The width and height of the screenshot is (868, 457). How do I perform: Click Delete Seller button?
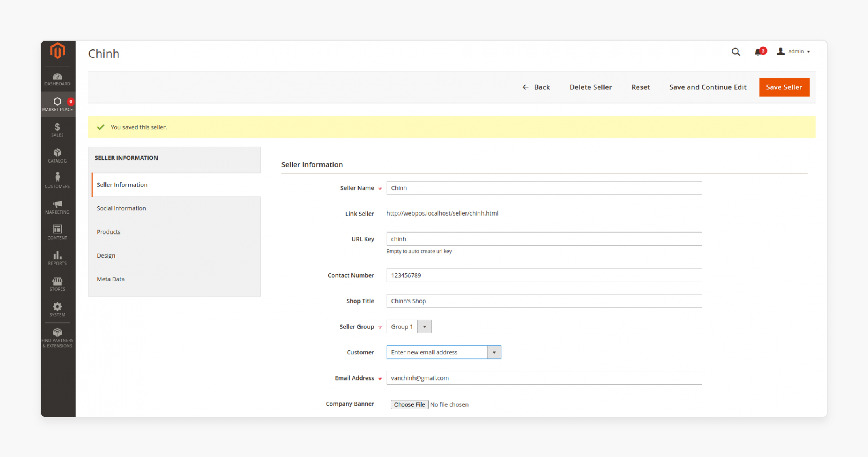coord(591,87)
